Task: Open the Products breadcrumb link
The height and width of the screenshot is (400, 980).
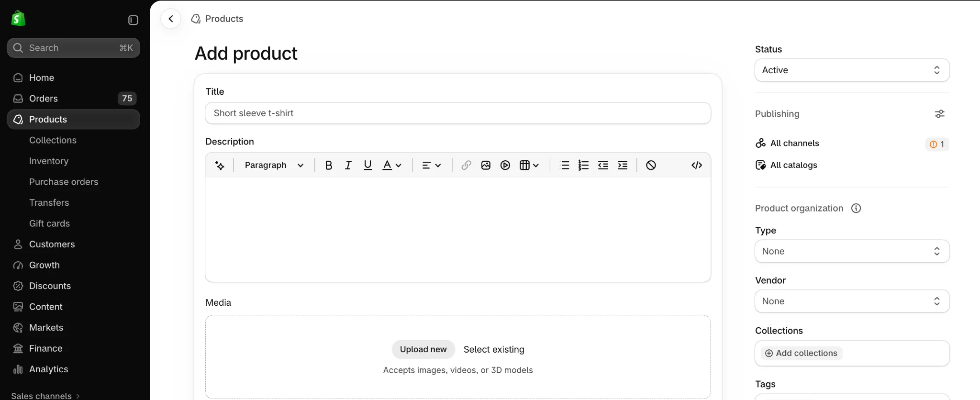Action: click(x=217, y=19)
